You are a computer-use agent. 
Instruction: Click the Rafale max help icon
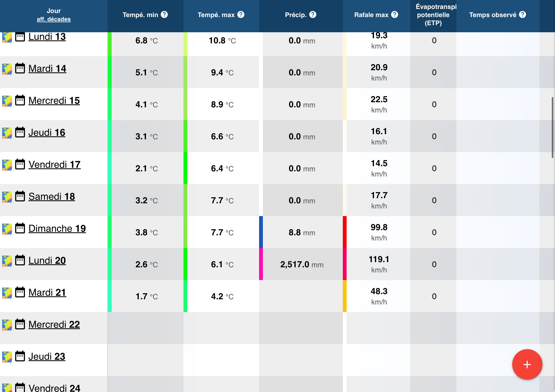click(x=395, y=15)
